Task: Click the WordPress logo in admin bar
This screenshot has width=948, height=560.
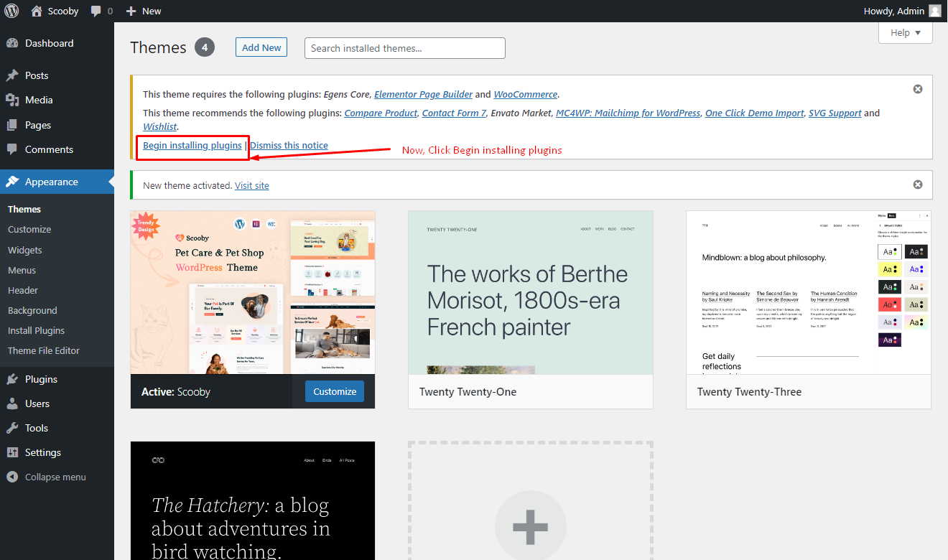Action: click(11, 11)
